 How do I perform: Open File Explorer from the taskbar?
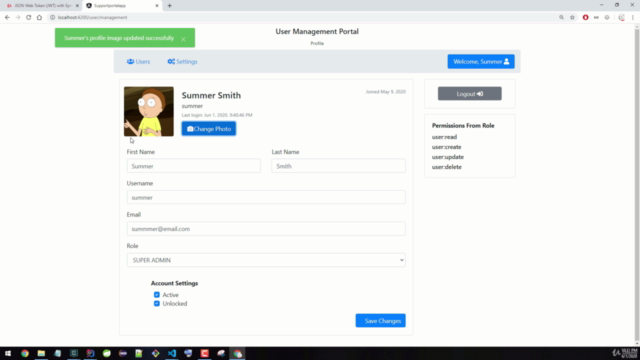coord(41,353)
